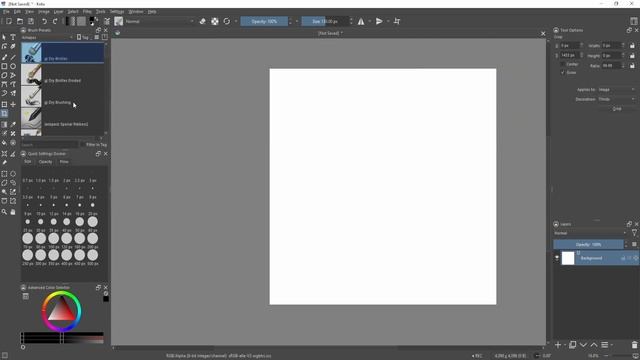The image size is (640, 360).
Task: Open the add layer dropdown arrow
Action: tap(565, 345)
